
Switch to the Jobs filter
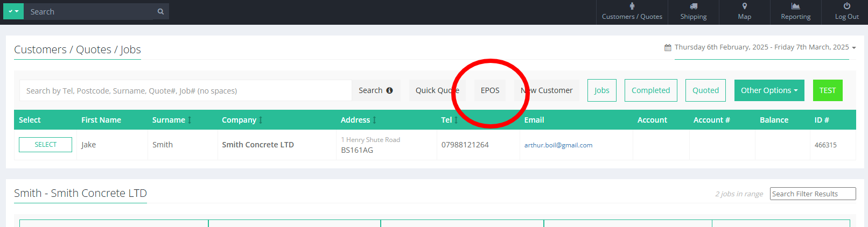tap(602, 90)
